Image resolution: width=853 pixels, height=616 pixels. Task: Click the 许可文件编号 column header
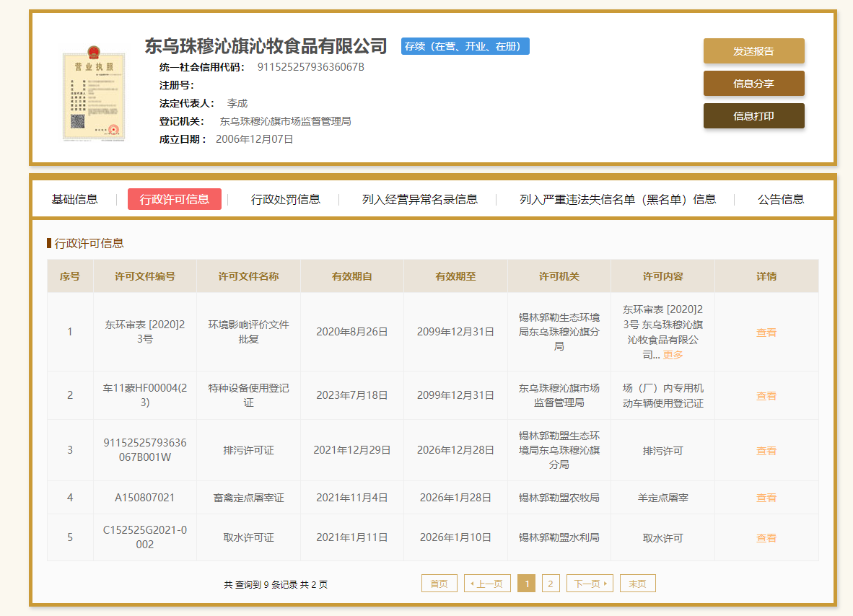click(145, 276)
